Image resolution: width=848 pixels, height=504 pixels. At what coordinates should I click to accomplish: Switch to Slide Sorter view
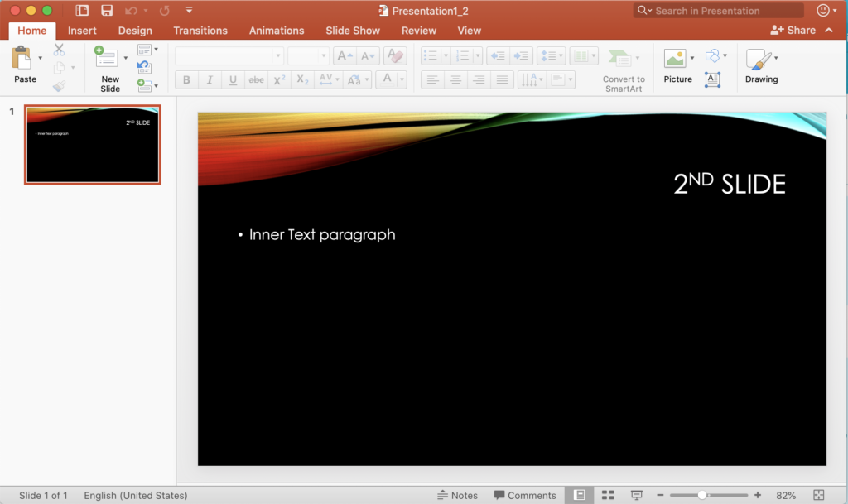click(608, 495)
